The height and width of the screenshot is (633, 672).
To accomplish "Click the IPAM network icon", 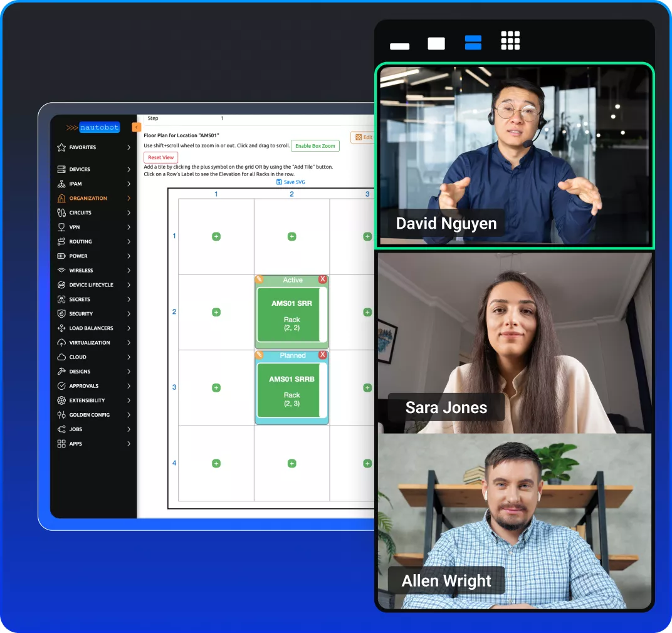I will pos(61,184).
